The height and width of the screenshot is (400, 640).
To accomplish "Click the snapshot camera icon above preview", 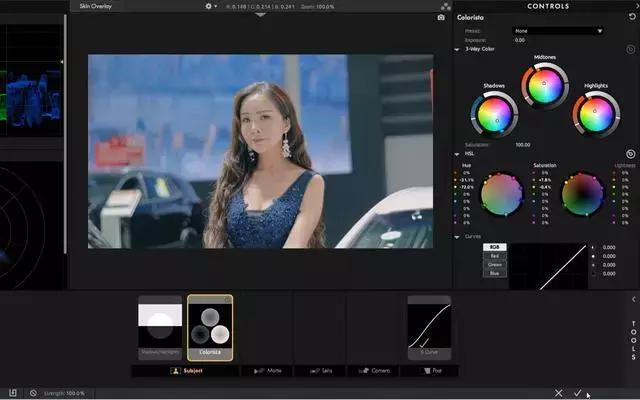I will pyautogui.click(x=441, y=17).
